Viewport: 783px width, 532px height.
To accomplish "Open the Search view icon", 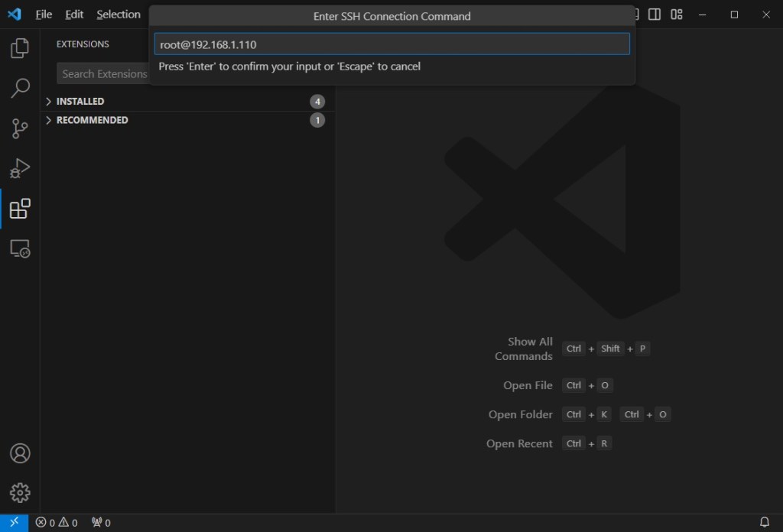I will pyautogui.click(x=20, y=89).
